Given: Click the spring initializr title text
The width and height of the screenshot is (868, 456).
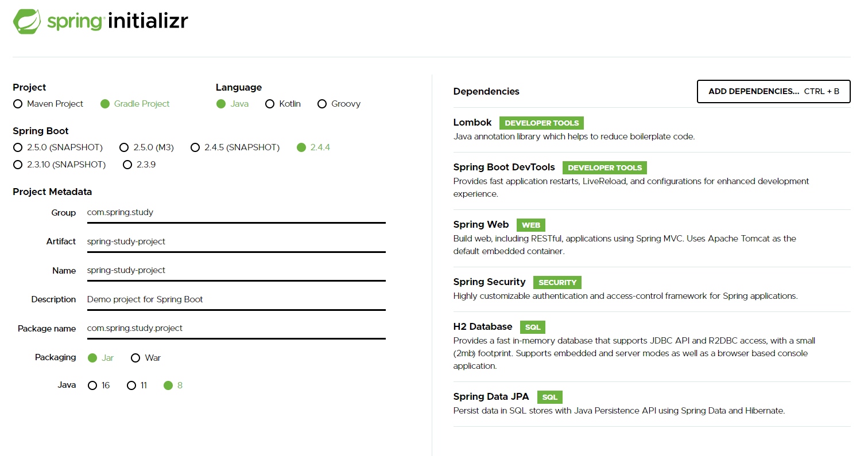Looking at the screenshot, I should point(118,22).
